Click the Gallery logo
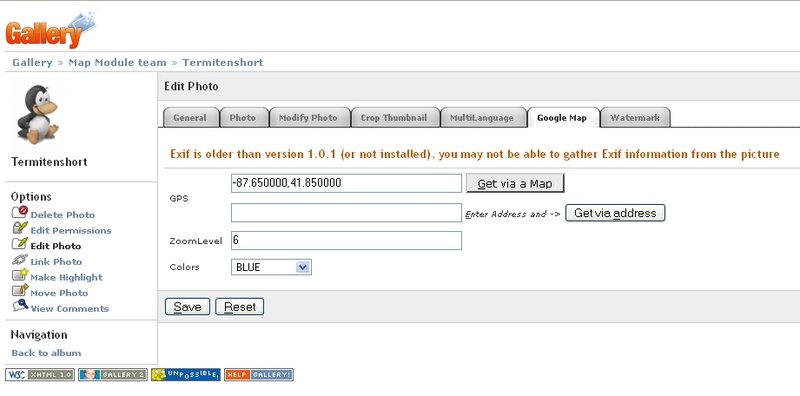 pyautogui.click(x=50, y=31)
